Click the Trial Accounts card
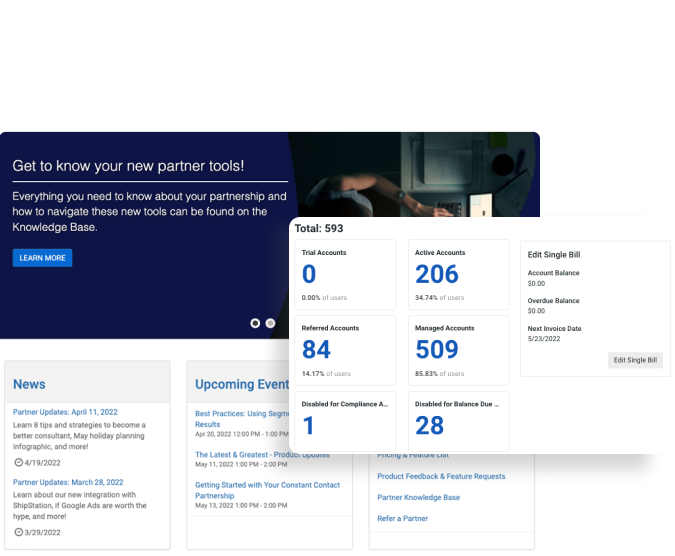Screen dimensions: 675x556 pos(345,275)
